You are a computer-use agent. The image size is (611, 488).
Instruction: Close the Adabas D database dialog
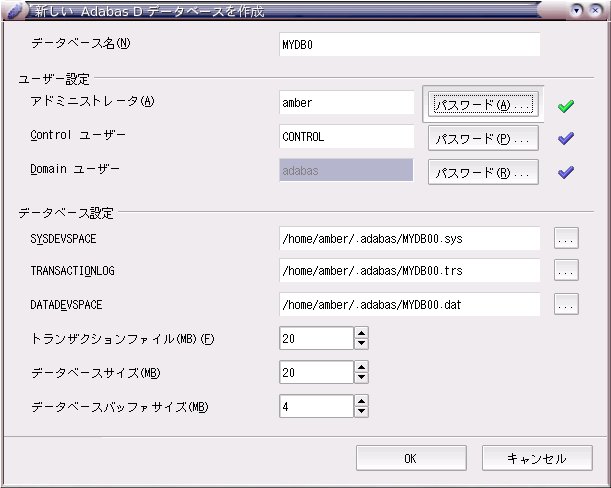(595, 10)
